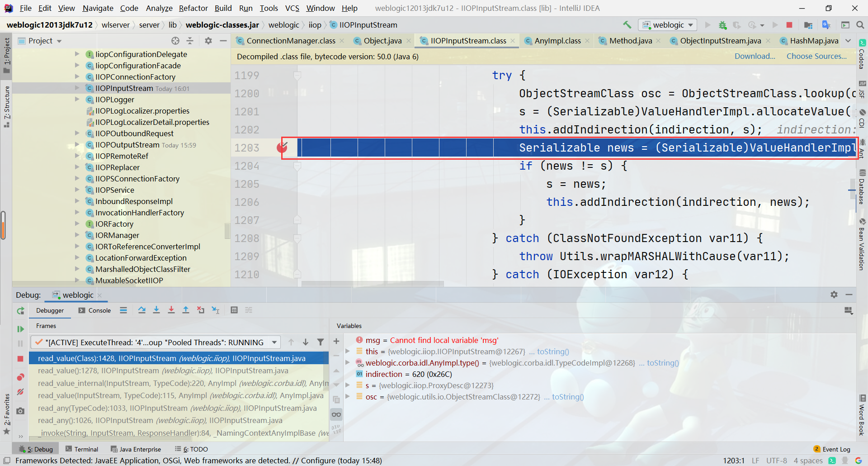Switch to AnyImpl.class tab
Image resolution: width=868 pixels, height=466 pixels.
[x=557, y=41]
